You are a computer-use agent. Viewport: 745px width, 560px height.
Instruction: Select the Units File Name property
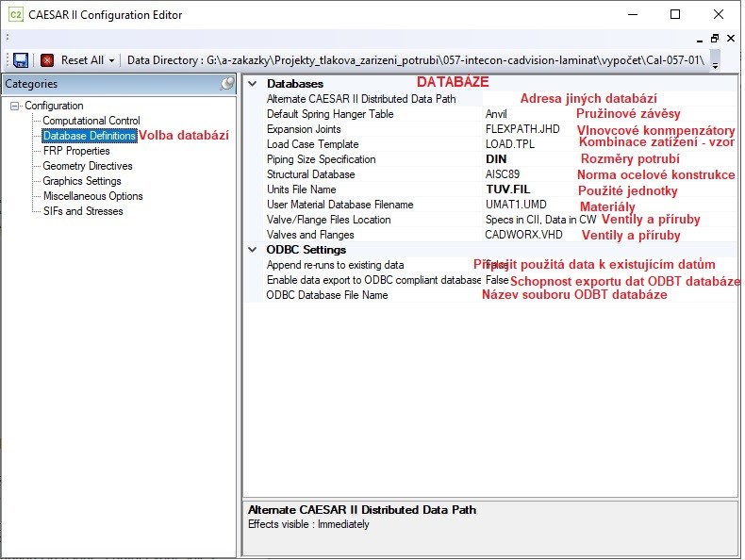tap(301, 189)
